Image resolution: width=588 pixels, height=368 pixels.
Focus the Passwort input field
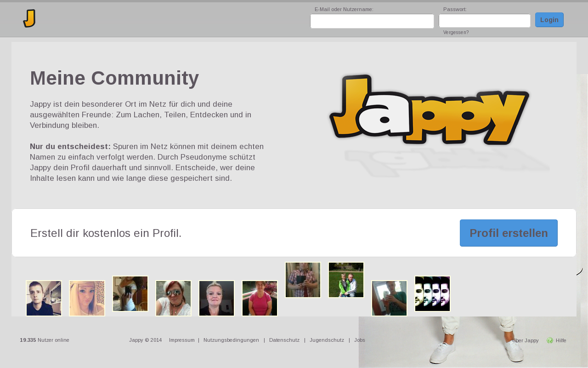click(x=485, y=21)
